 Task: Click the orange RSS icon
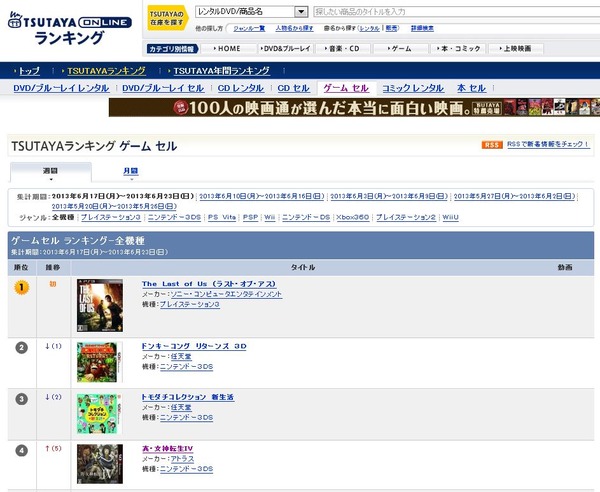pos(492,145)
